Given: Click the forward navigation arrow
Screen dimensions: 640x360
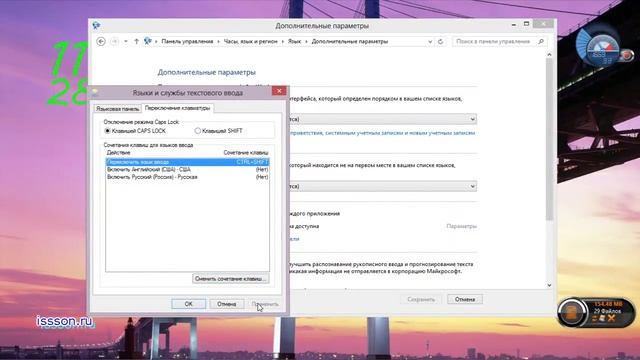Looking at the screenshot, I should (x=115, y=41).
